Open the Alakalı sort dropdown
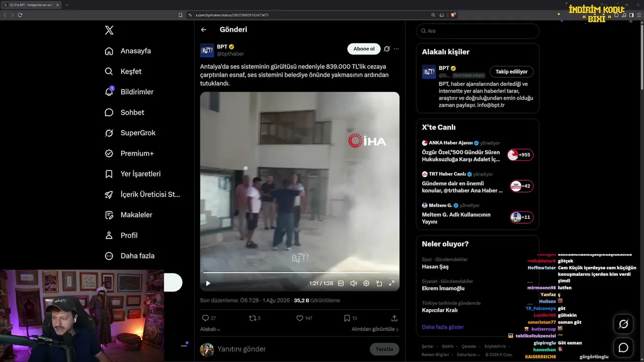The height and width of the screenshot is (362, 644). coord(210,329)
